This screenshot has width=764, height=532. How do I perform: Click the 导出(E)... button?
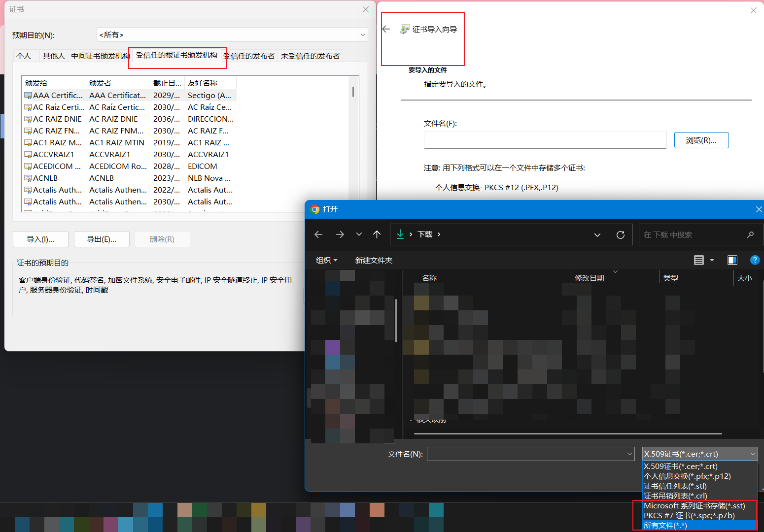pos(102,239)
